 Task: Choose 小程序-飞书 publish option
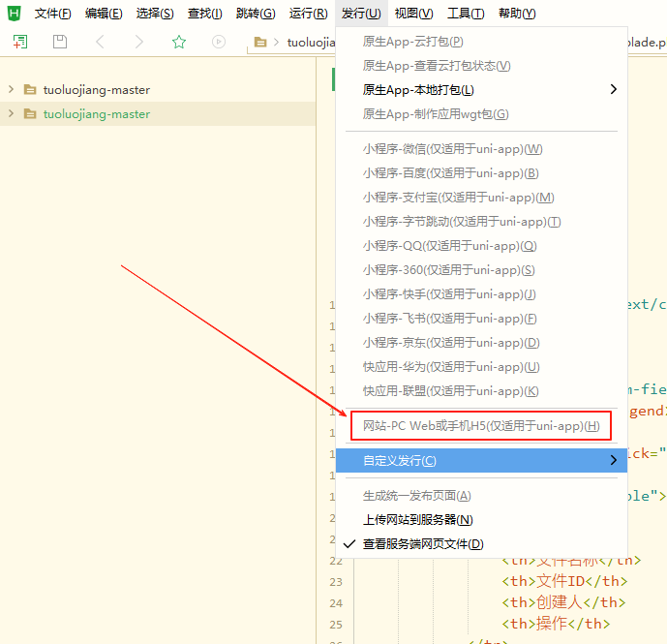coord(481,319)
